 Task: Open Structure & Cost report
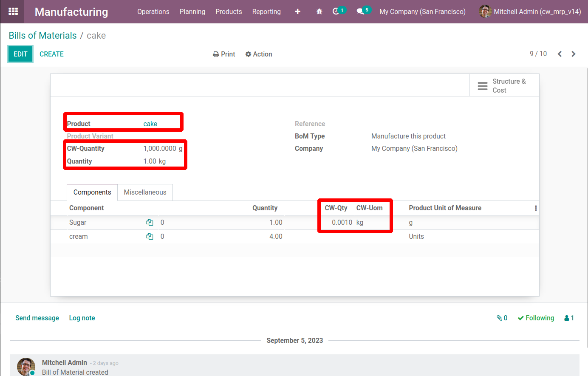[504, 86]
